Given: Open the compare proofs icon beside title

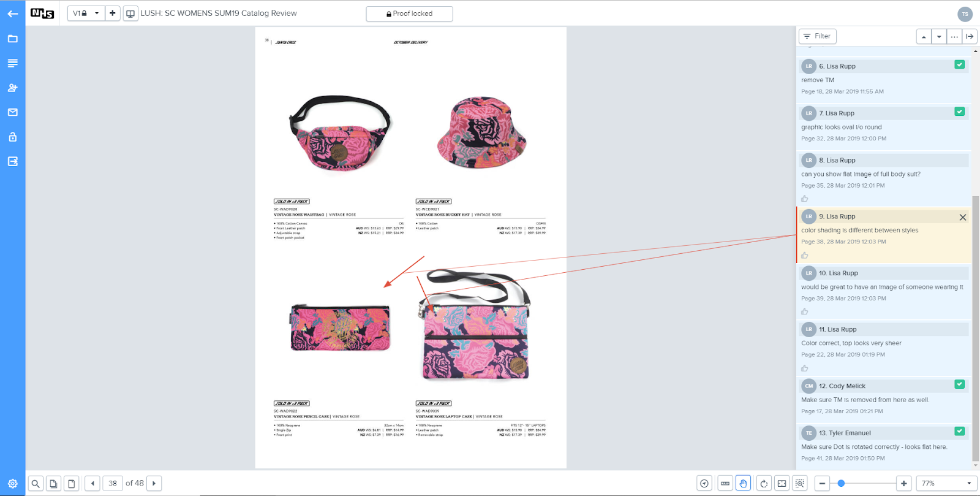Looking at the screenshot, I should [130, 13].
